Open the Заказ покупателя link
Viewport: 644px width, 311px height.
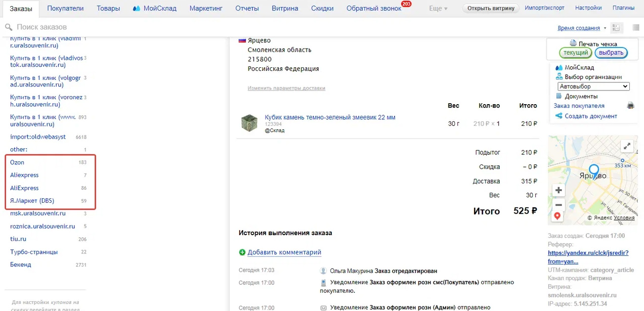tap(579, 106)
